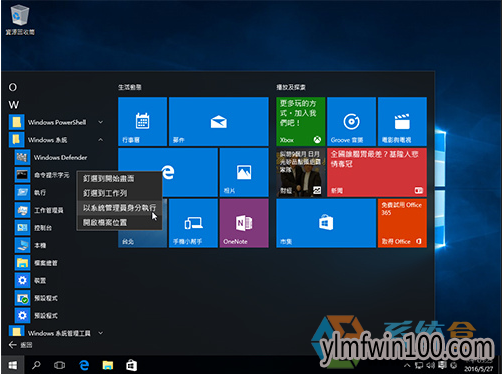Open 本機 (This PC) entry
This screenshot has height=374, width=504.
pyautogui.click(x=31, y=246)
